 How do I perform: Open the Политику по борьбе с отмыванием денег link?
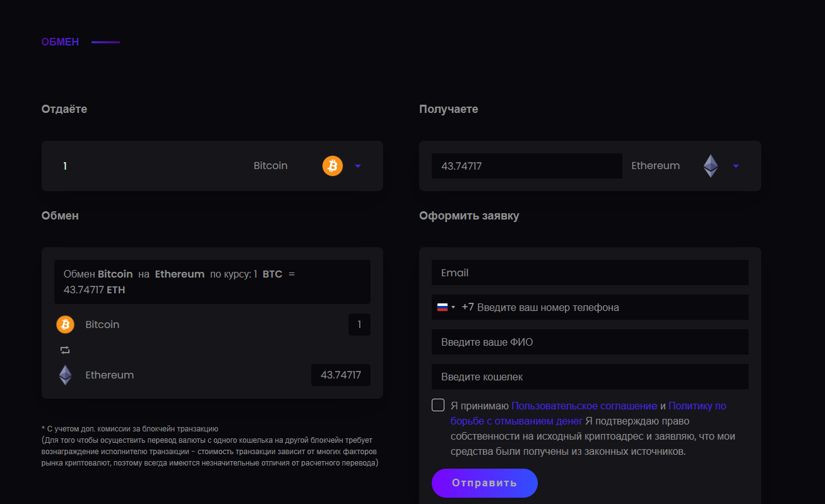coord(588,414)
